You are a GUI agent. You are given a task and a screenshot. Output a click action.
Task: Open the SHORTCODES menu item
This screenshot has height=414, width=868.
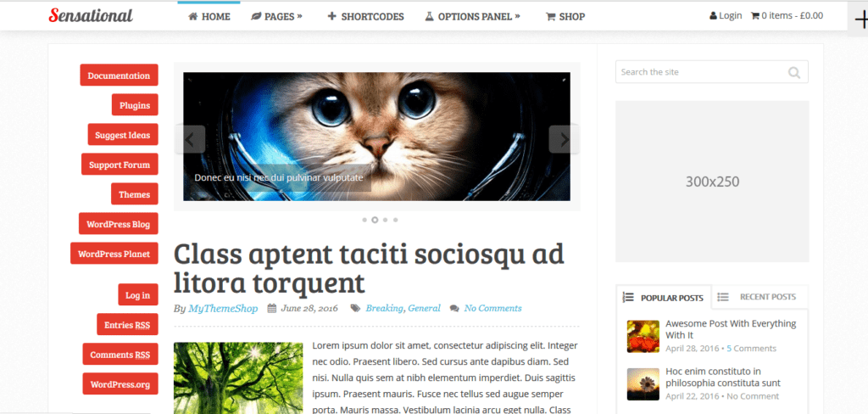point(366,17)
